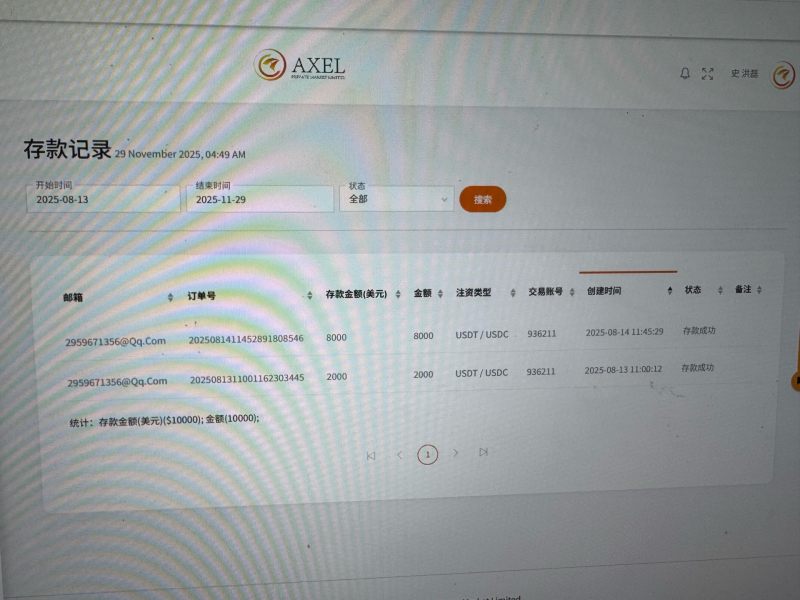Click order number 2025081411452891808546
Image resolution: width=800 pixels, height=600 pixels.
point(246,339)
